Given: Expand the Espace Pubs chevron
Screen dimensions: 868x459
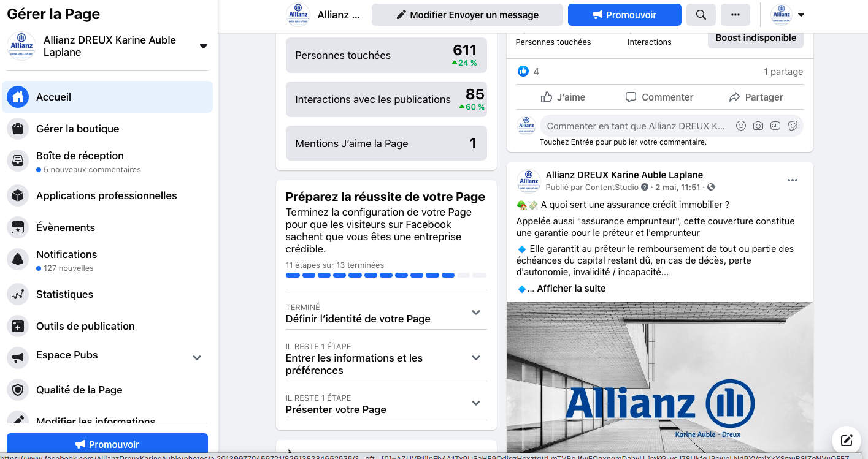Looking at the screenshot, I should (197, 357).
